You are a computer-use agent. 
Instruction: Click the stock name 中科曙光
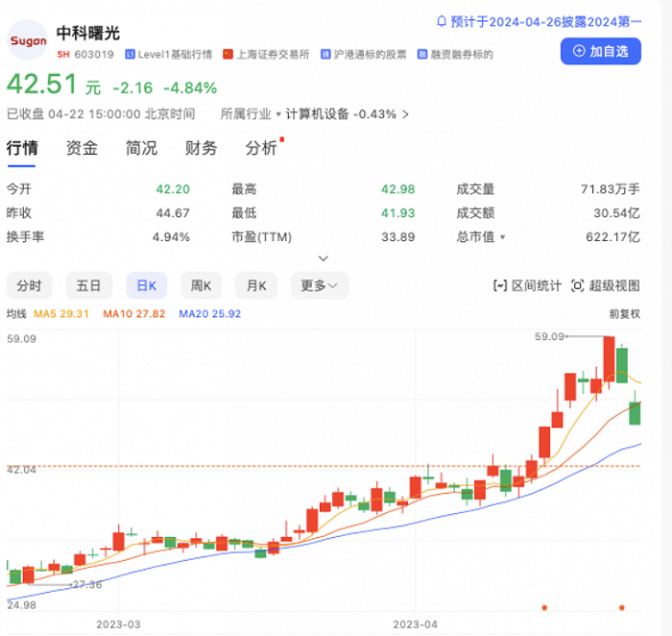88,33
